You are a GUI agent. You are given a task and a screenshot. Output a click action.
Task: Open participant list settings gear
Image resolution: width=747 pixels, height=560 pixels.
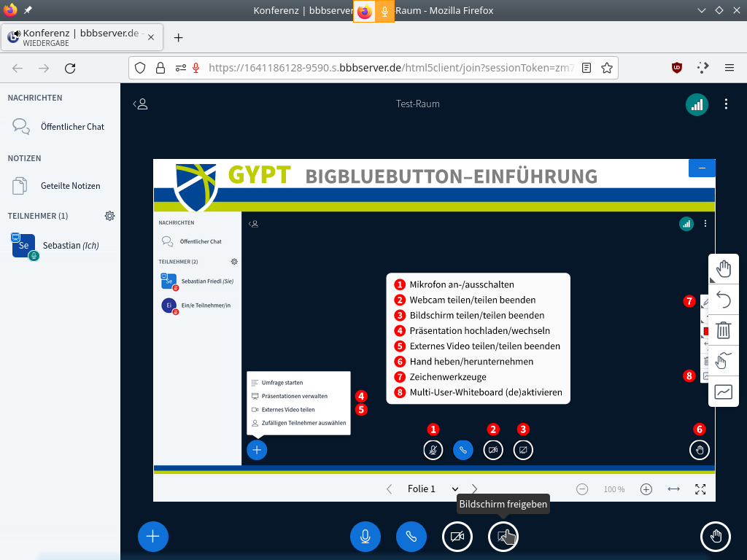(109, 216)
